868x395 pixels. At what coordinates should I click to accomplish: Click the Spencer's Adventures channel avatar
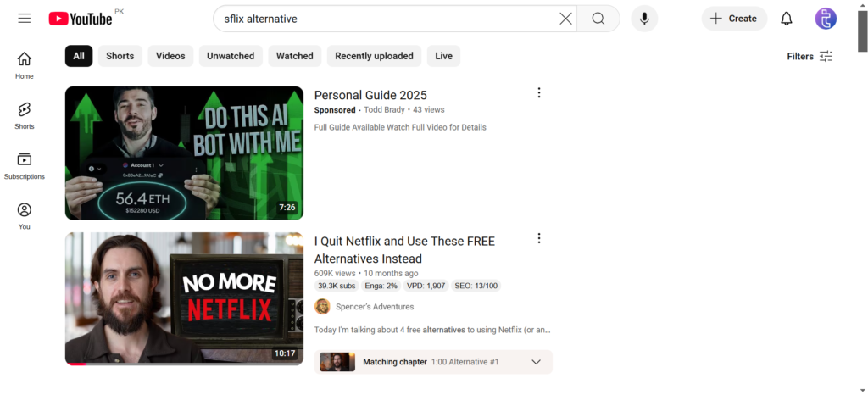(x=322, y=307)
